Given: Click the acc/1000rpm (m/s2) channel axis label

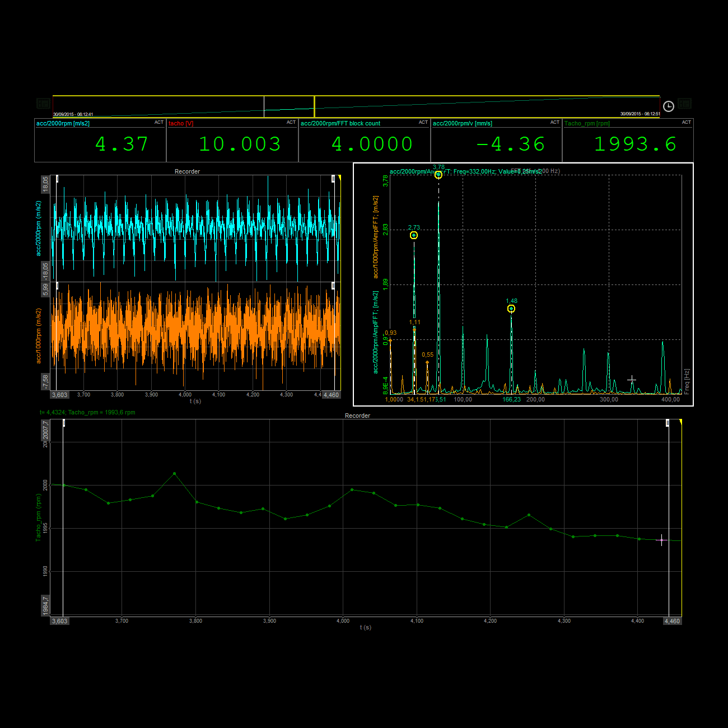Looking at the screenshot, I should 39,336.
